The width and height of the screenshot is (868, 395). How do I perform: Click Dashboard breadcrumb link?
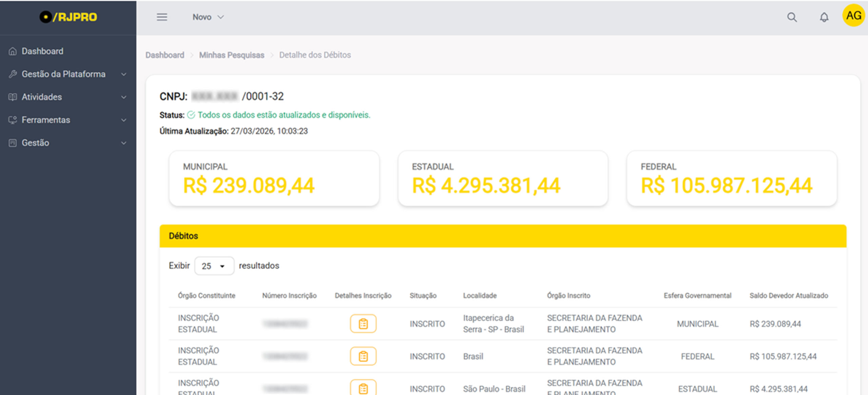165,55
